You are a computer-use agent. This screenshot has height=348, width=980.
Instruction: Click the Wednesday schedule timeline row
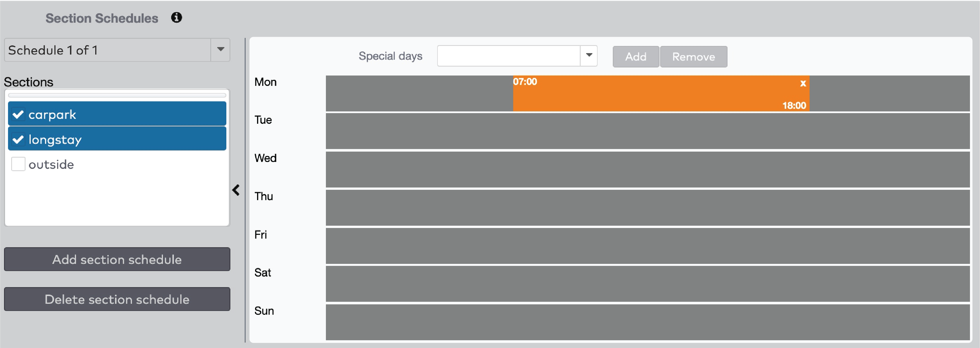point(647,169)
